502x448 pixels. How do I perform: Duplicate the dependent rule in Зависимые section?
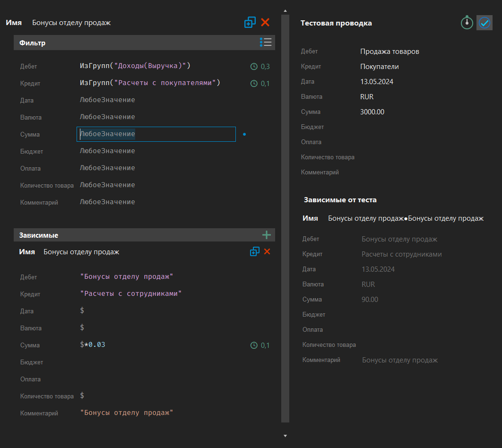[x=255, y=251]
